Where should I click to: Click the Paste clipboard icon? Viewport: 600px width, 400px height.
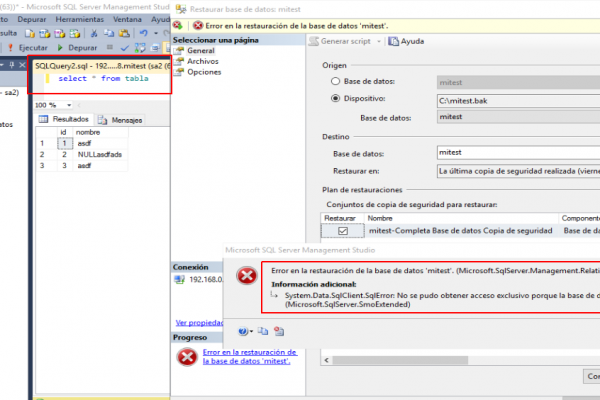(124, 34)
